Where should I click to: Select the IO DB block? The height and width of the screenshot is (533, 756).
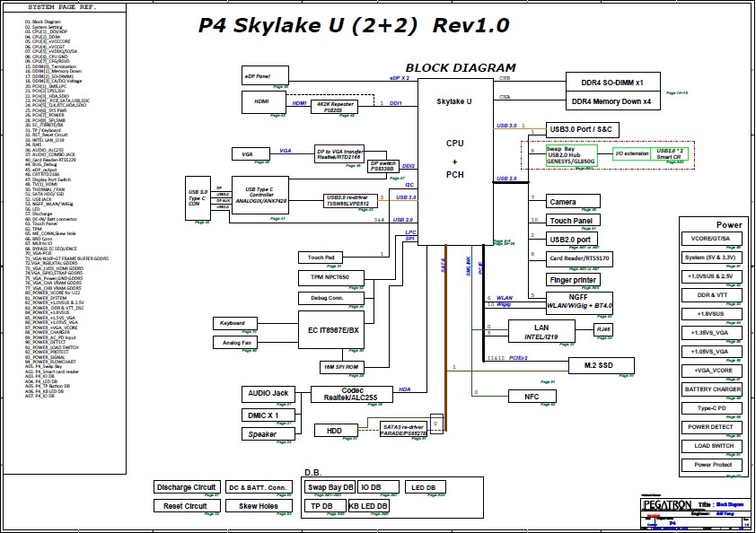click(x=378, y=487)
